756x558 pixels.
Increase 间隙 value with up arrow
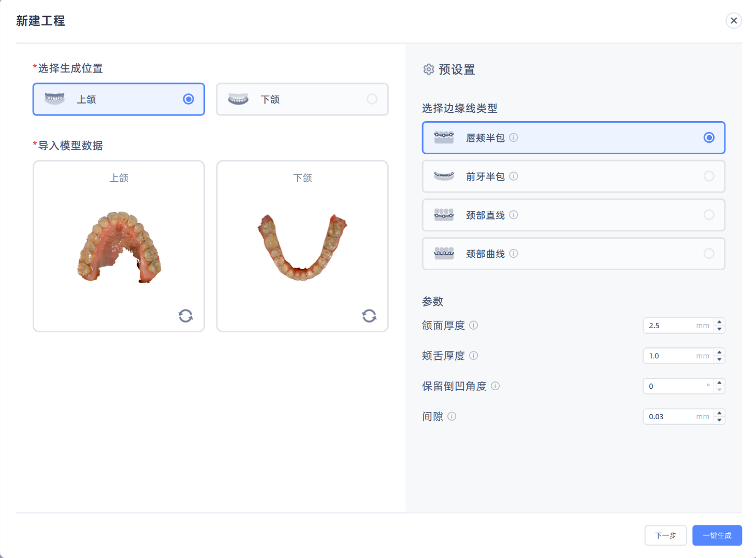[719, 413]
